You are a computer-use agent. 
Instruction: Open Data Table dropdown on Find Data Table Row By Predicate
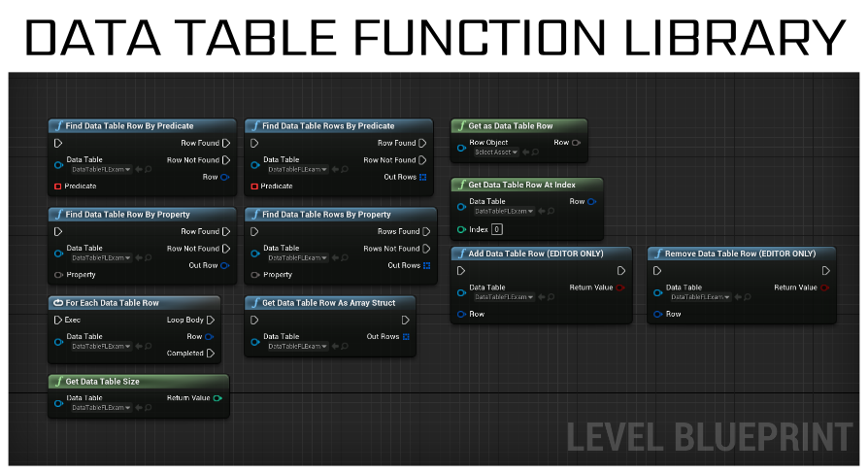click(100, 169)
